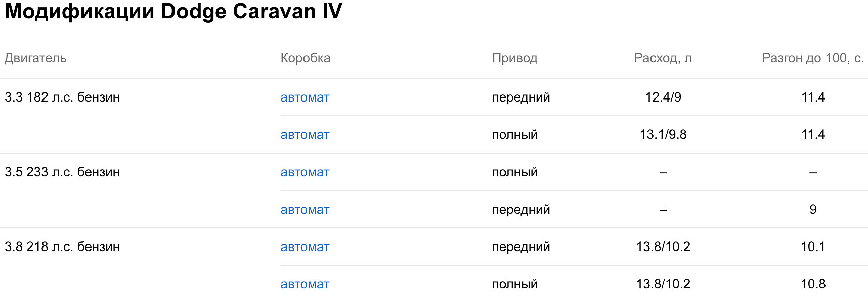
Task: Select the 3.3 182 л.с. бензин engine
Action: 62,97
